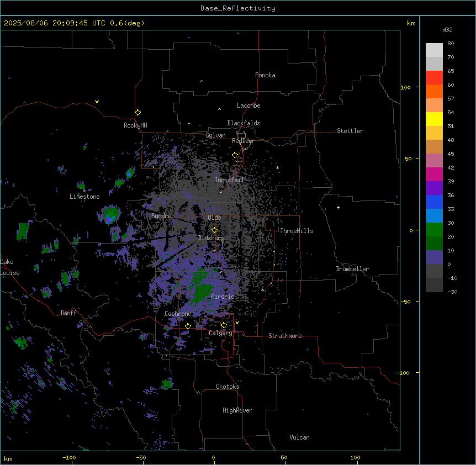Image resolution: width=476 pixels, height=465 pixels.
Task: Click the dBZ legend heading
Action: [447, 29]
